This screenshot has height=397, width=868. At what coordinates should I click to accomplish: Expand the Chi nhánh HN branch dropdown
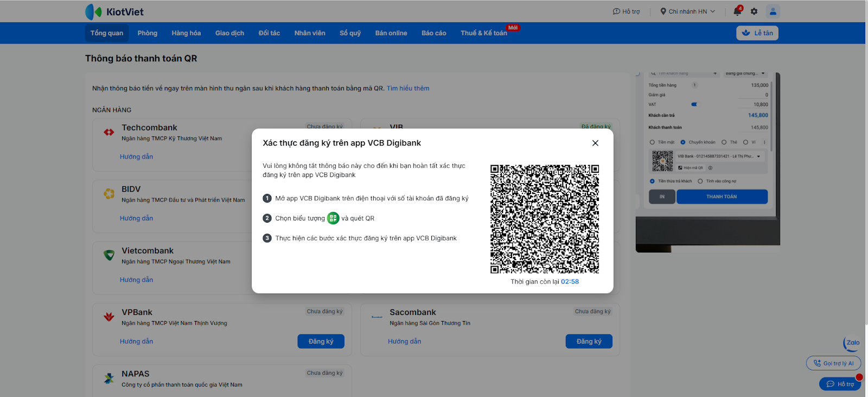pos(687,11)
